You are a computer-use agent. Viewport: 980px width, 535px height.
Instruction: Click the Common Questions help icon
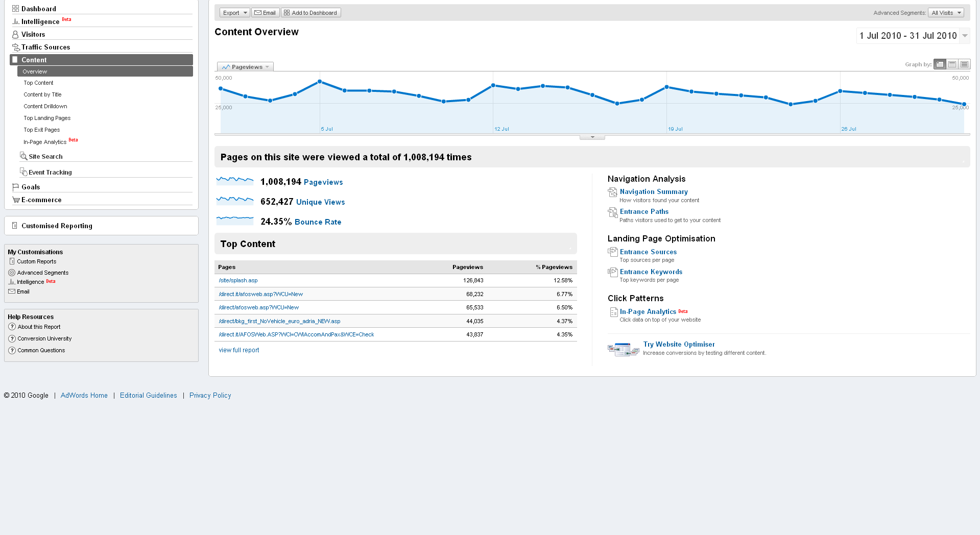(12, 350)
